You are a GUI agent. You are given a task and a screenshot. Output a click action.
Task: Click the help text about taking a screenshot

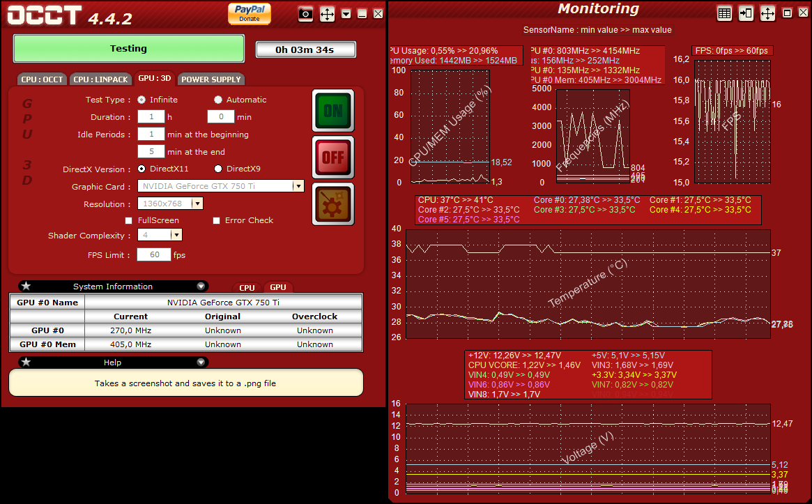point(185,383)
